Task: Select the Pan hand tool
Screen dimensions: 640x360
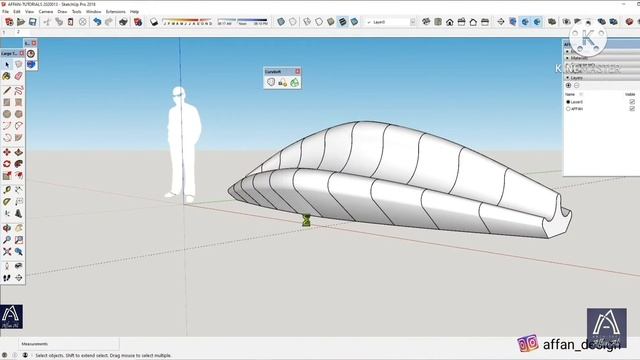Action: point(18,228)
